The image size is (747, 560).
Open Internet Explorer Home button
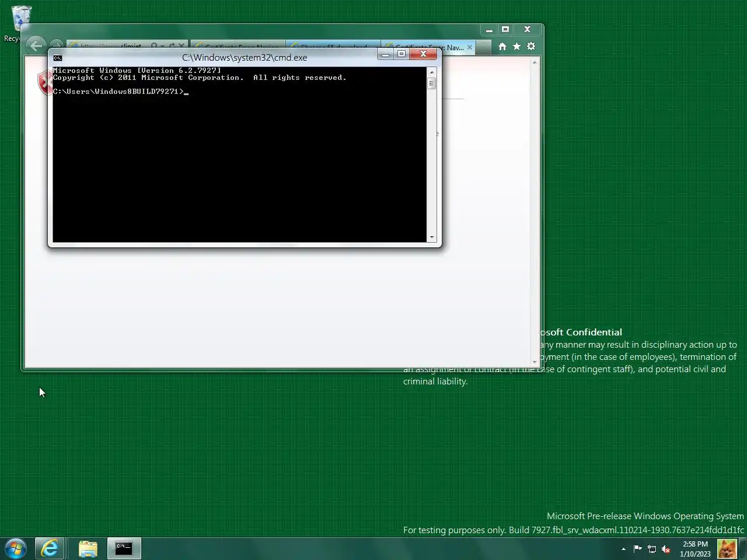coord(502,46)
